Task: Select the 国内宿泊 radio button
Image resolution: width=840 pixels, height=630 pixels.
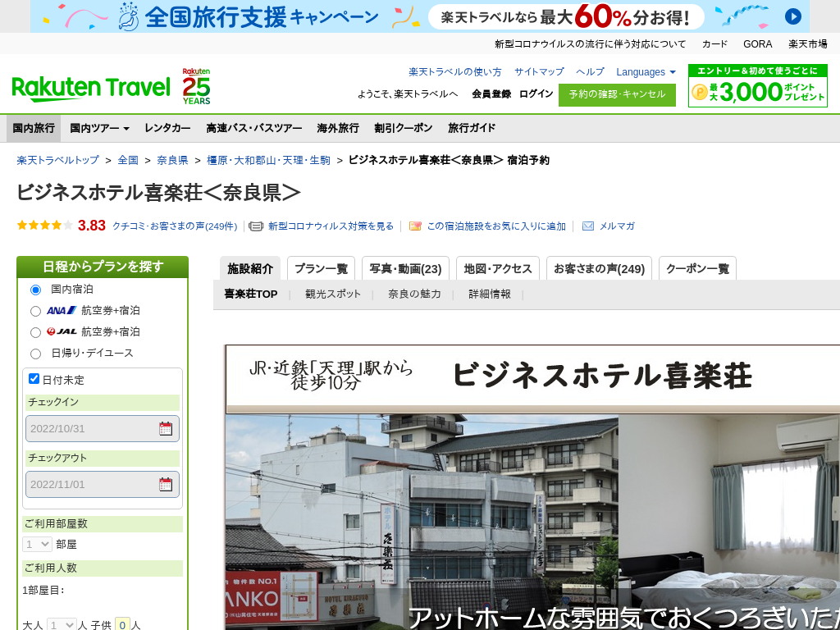Action: pyautogui.click(x=35, y=290)
